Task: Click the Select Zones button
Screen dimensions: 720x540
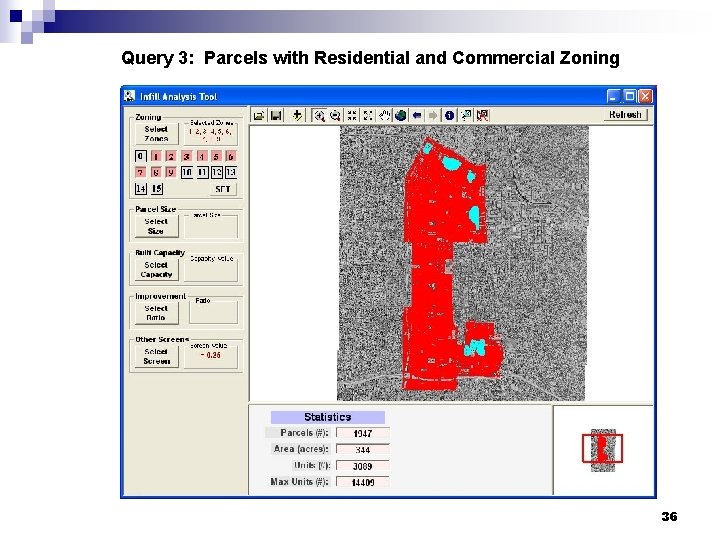Action: (x=156, y=134)
